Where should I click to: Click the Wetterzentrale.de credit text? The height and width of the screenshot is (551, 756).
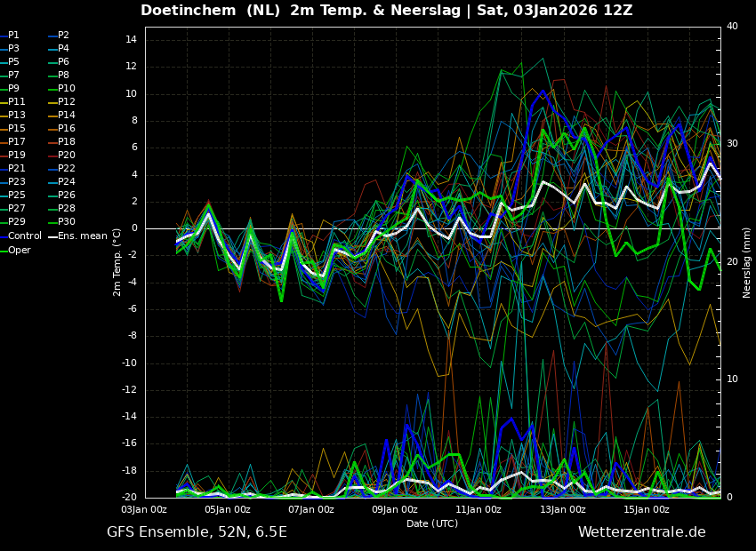tap(642, 532)
